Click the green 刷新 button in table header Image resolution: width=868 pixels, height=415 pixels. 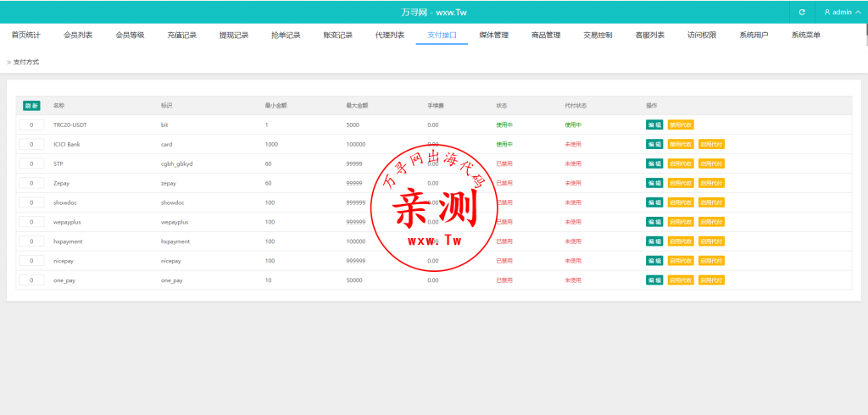[31, 106]
